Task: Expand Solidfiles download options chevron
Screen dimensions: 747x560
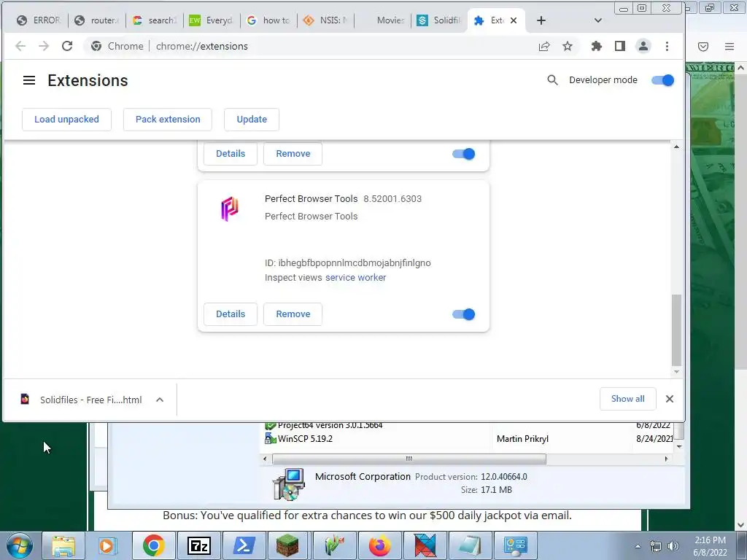Action: point(160,400)
